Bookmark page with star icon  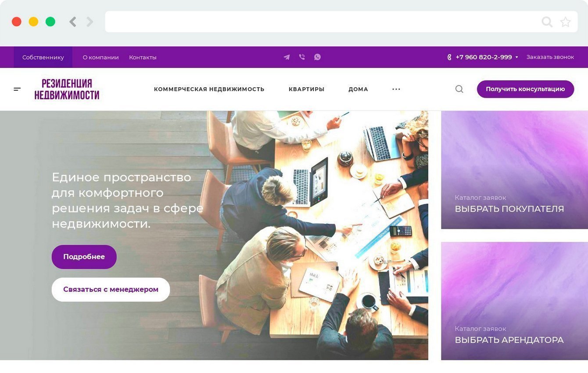pos(565,21)
